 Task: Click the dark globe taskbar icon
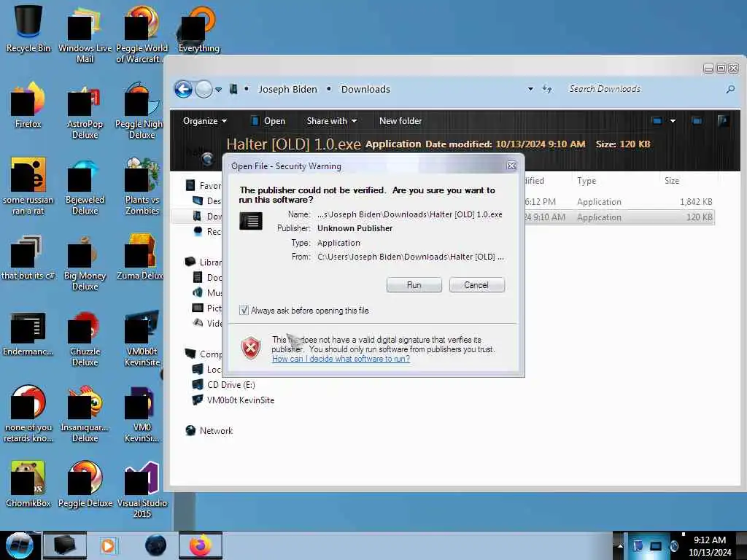coord(156,545)
